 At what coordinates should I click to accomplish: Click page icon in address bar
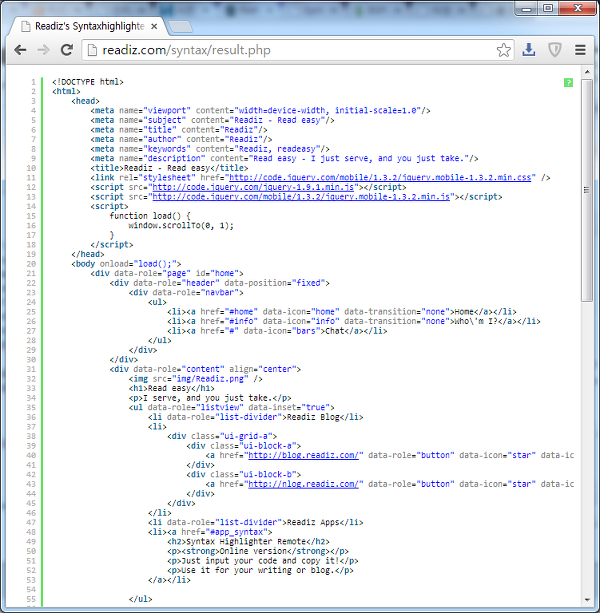point(92,50)
